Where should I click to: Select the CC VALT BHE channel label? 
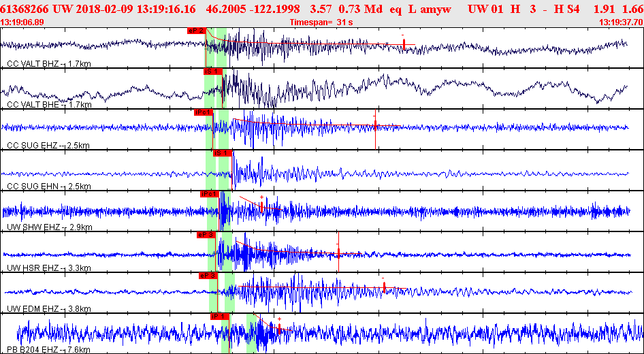pos(49,105)
